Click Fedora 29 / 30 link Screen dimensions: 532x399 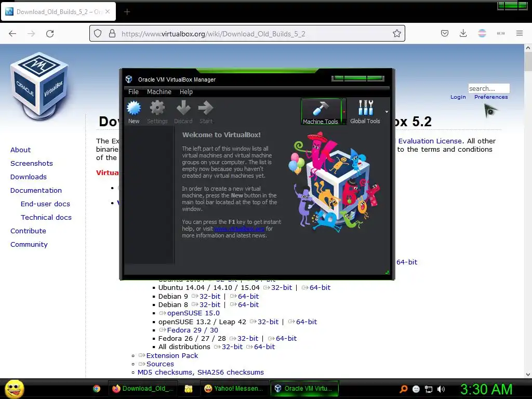[192, 330]
